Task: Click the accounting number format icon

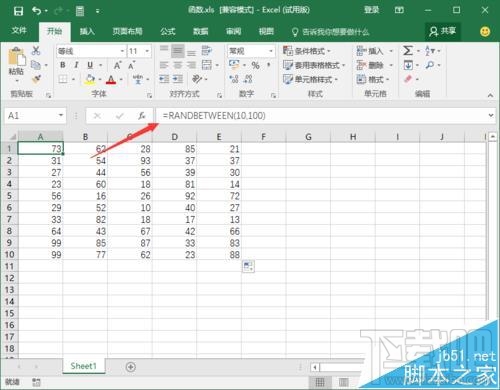Action: [x=234, y=65]
